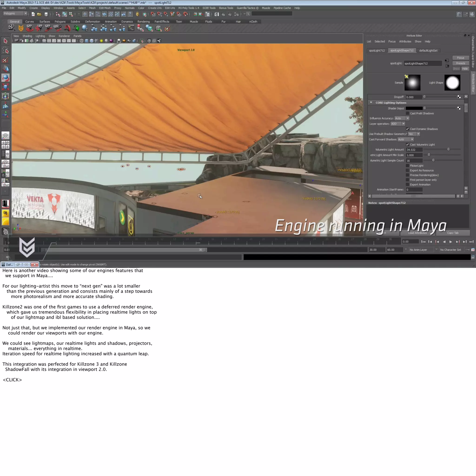Open the Cast Forward Shadows dropdown
Image resolution: width=476 pixels, height=476 pixels.
(406, 139)
